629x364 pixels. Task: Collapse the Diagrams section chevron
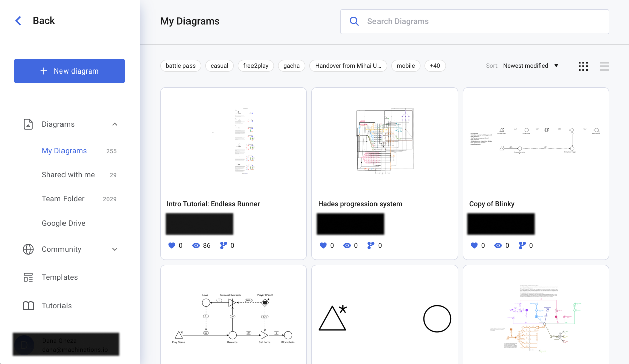coord(115,124)
